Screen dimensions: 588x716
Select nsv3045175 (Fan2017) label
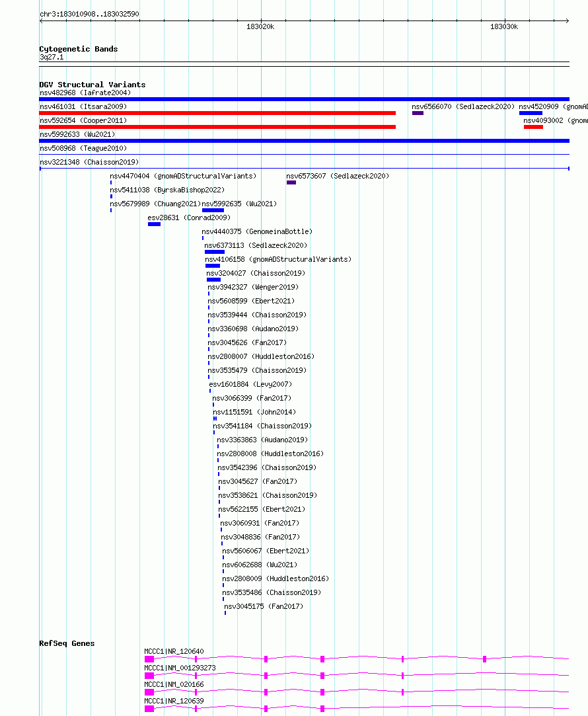[x=264, y=606]
